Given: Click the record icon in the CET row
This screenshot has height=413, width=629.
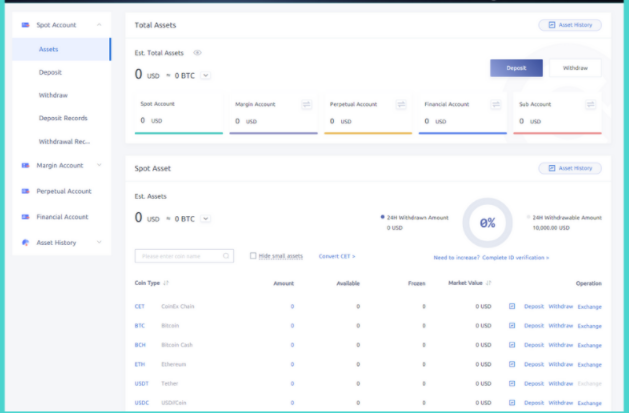Looking at the screenshot, I should 512,307.
